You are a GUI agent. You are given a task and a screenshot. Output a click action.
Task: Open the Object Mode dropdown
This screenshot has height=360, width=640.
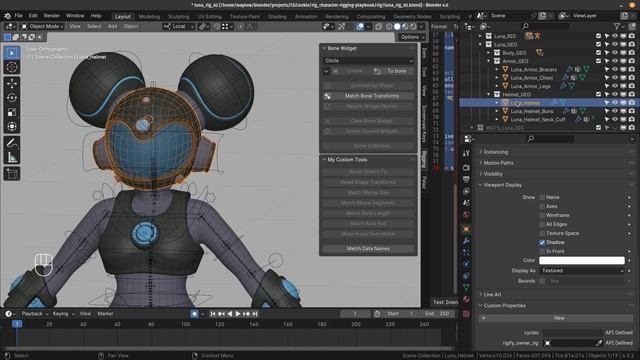point(42,27)
